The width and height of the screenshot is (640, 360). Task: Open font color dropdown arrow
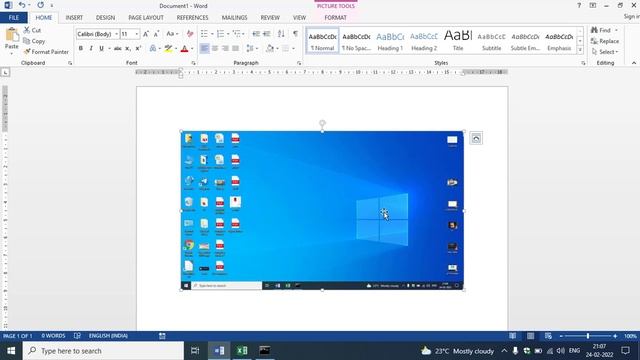[192, 49]
